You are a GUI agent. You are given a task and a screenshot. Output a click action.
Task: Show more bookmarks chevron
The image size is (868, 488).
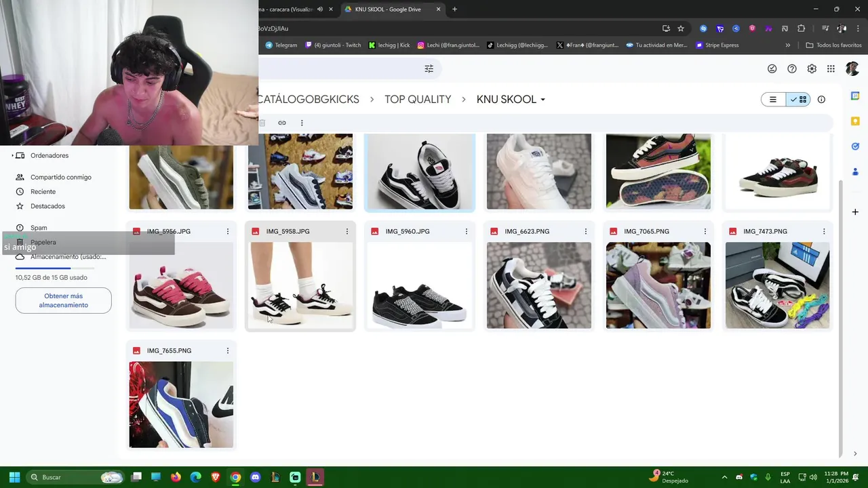(788, 45)
